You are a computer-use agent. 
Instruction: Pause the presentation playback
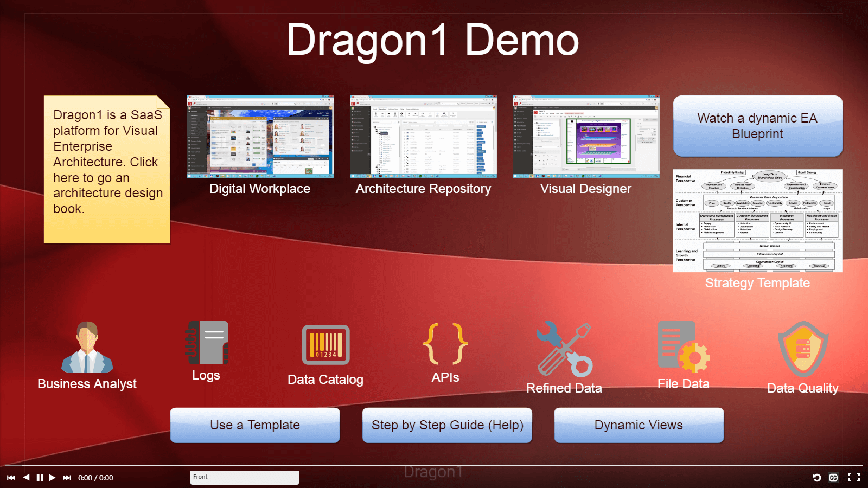(x=40, y=478)
